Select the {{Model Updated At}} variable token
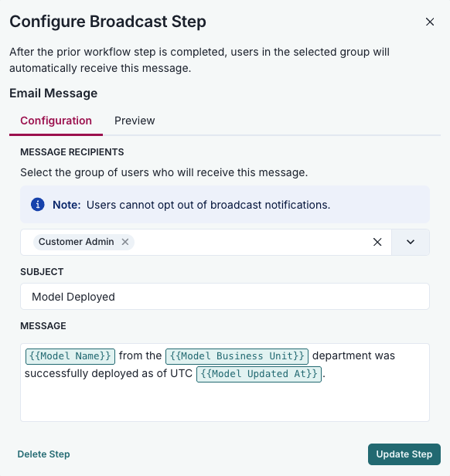This screenshot has width=450, height=476. click(x=259, y=374)
